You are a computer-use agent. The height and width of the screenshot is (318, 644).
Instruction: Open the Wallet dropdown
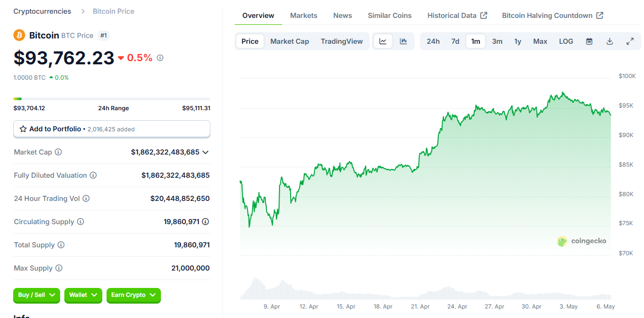(x=83, y=295)
